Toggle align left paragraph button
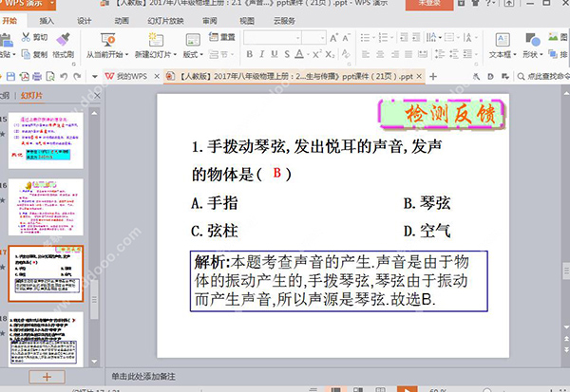570x392 pixels. [366, 54]
